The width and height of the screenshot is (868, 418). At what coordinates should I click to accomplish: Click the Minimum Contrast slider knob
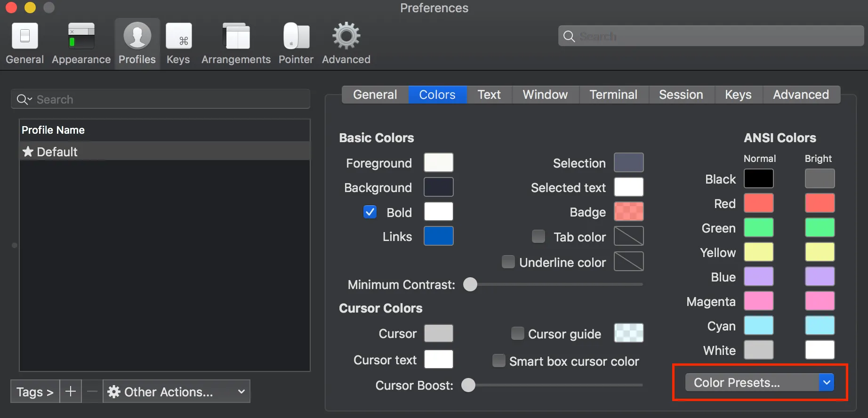pos(470,284)
